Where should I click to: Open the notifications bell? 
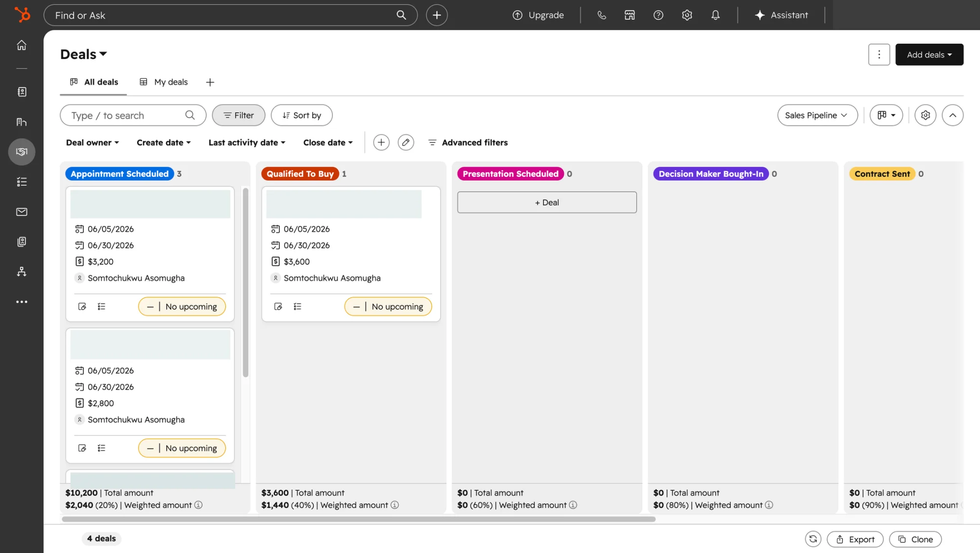pyautogui.click(x=715, y=15)
